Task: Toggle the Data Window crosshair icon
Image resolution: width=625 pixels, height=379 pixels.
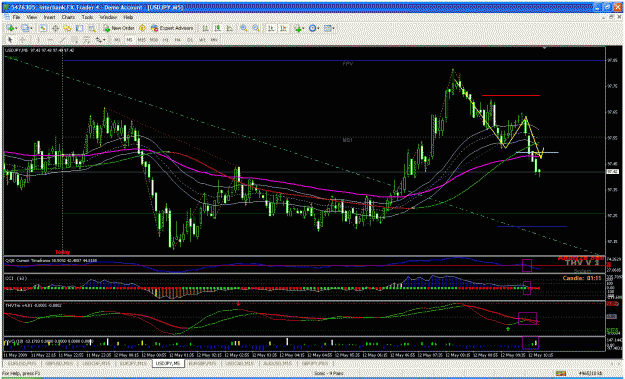Action: tap(55, 28)
